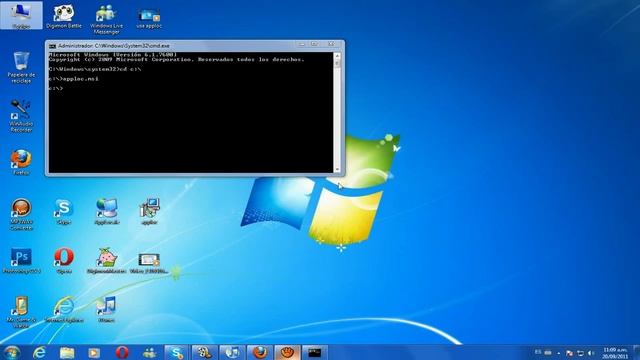Open the cmd window system menu icon
This screenshot has width=640, height=360.
coord(52,46)
